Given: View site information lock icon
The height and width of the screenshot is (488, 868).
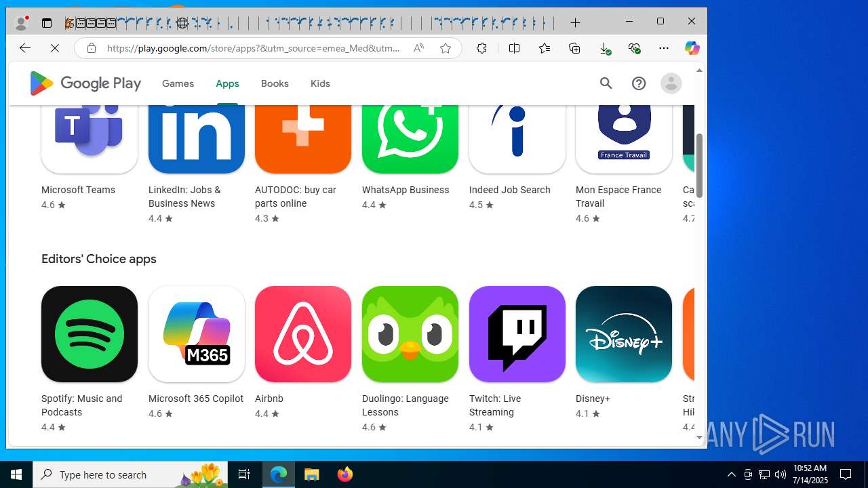Looking at the screenshot, I should coord(92,48).
